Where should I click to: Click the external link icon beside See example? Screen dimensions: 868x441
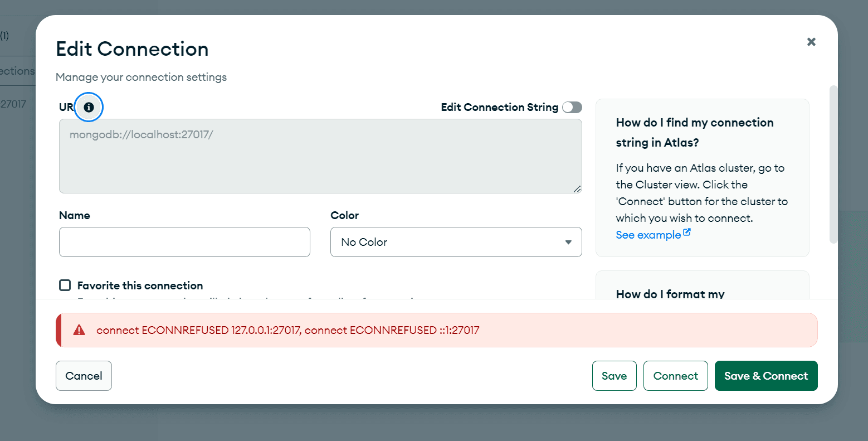pyautogui.click(x=687, y=233)
